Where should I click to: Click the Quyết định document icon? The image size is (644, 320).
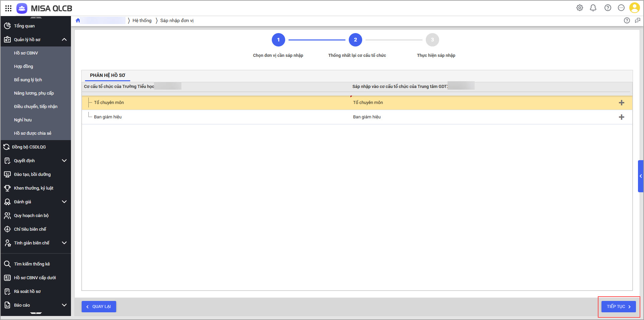[7, 161]
